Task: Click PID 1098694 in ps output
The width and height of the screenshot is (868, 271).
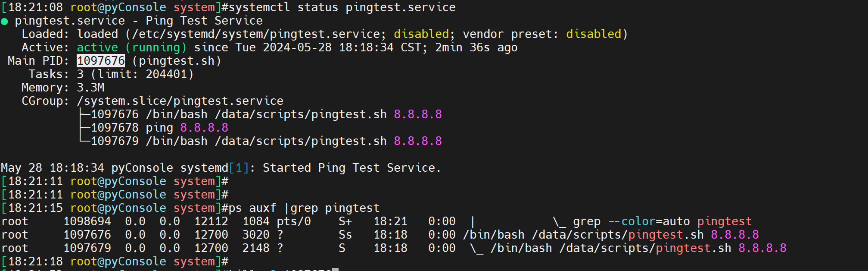Action: click(x=87, y=221)
